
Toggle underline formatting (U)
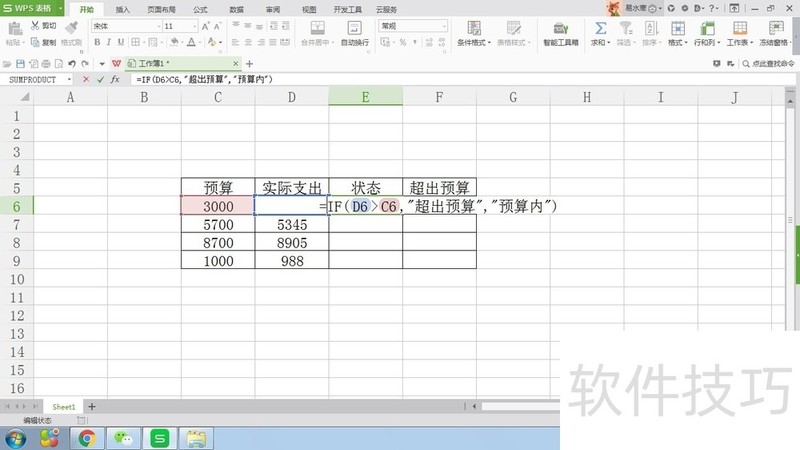121,42
